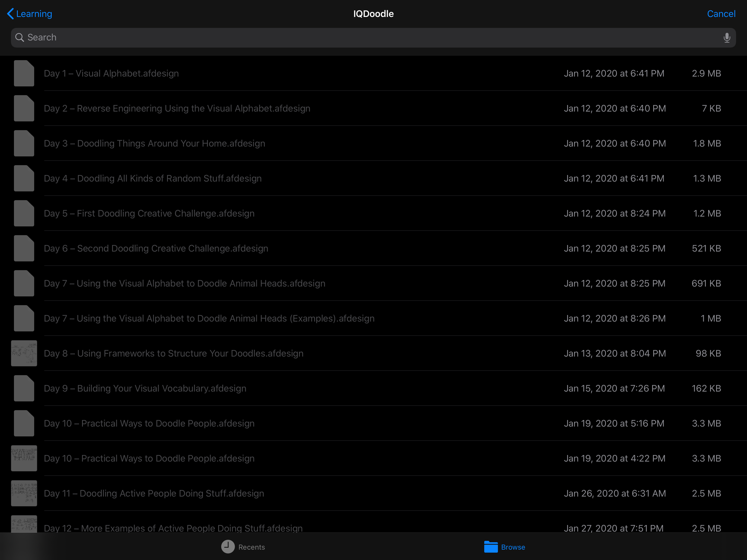Open Day 1 – Visual Alphabet.afdesign
Image resolution: width=747 pixels, height=560 pixels.
[x=373, y=73]
